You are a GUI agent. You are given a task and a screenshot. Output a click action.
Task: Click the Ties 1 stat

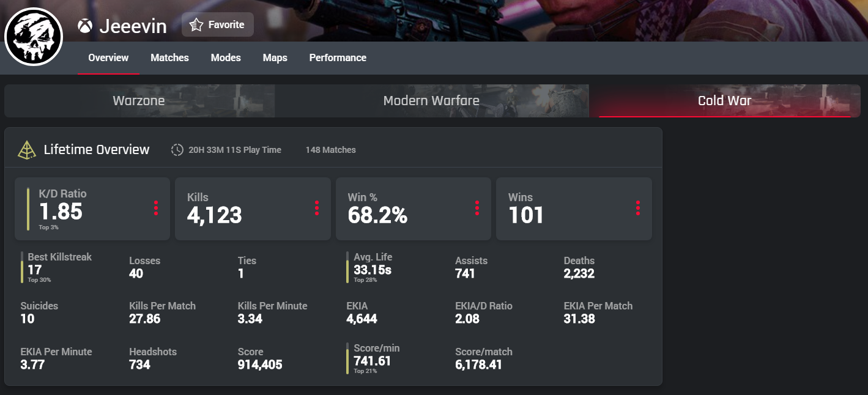pyautogui.click(x=247, y=267)
